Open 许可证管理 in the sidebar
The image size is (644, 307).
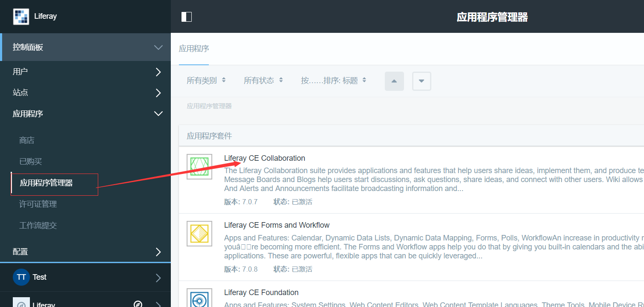(x=38, y=204)
